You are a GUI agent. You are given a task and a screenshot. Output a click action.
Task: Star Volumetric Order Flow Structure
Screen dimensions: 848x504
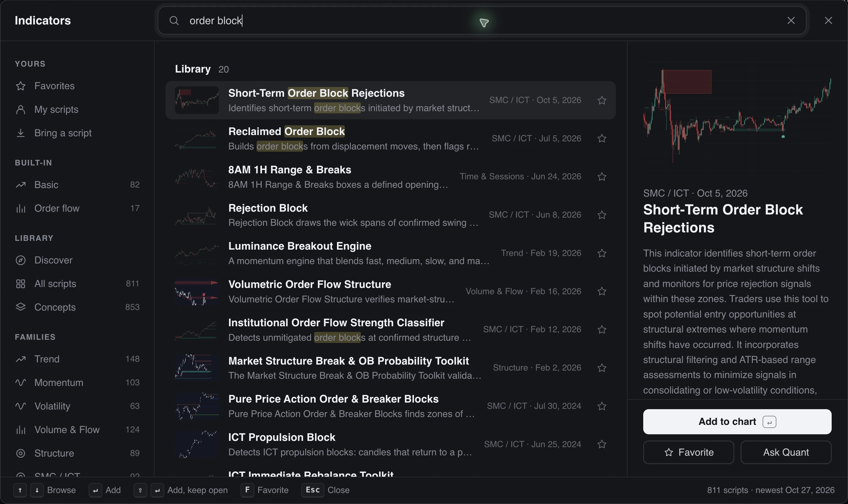click(602, 291)
